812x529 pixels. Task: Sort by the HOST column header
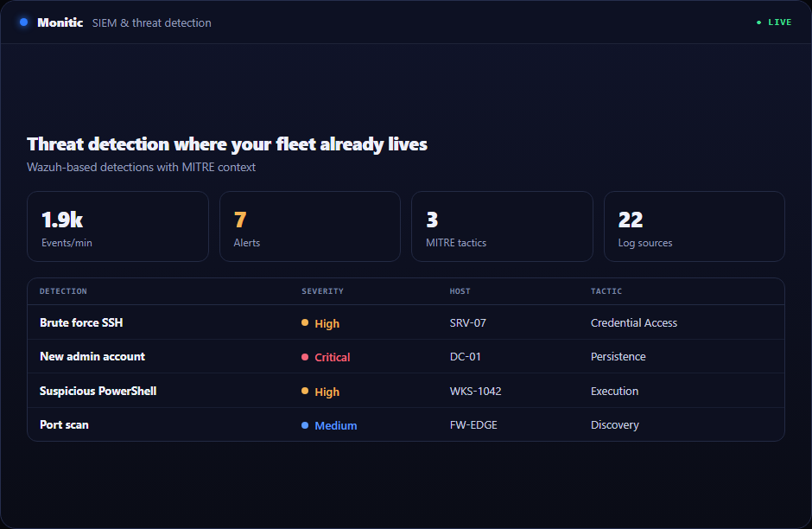(460, 291)
